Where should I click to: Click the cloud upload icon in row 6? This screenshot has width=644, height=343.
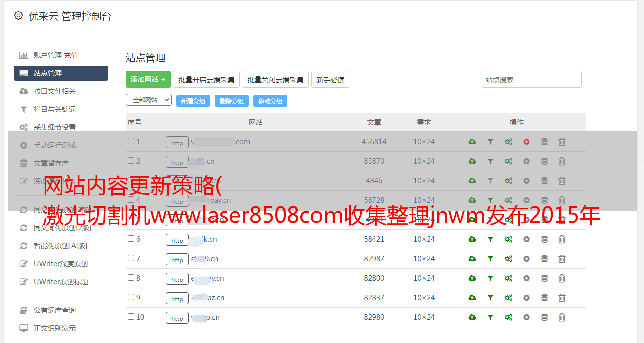pos(472,239)
